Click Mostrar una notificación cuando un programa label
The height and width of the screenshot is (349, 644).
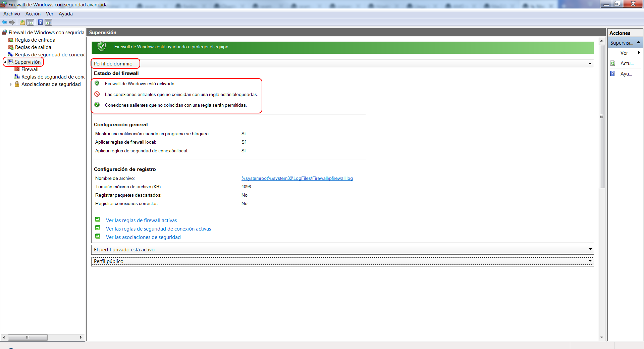click(x=152, y=134)
